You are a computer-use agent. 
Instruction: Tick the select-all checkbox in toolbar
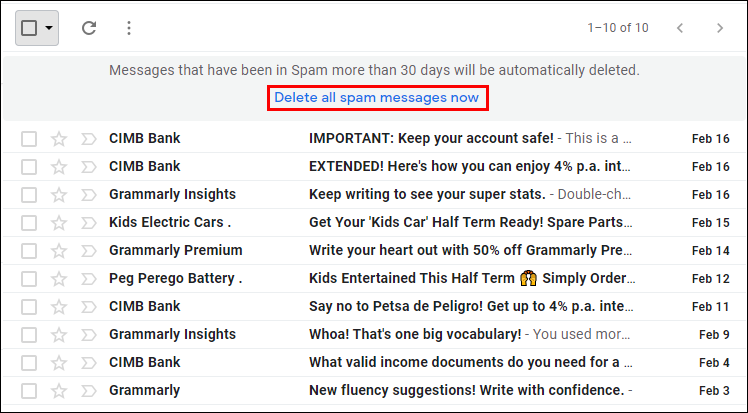[29, 28]
